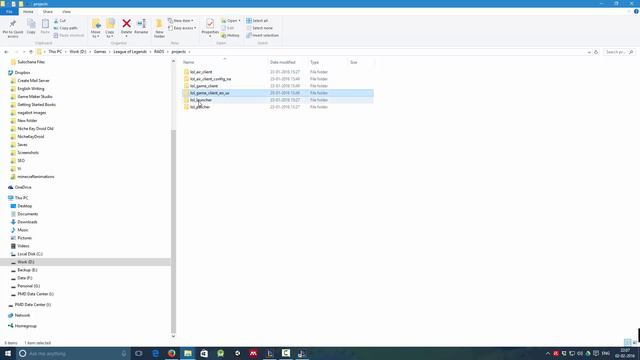Switch to the Share ribbon tab
This screenshot has height=360, width=640.
click(48, 12)
